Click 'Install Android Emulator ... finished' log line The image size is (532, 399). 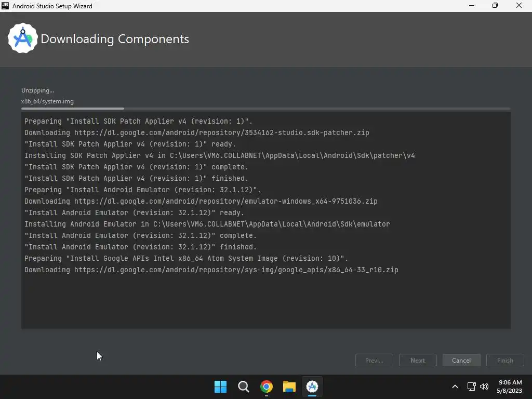pos(140,247)
